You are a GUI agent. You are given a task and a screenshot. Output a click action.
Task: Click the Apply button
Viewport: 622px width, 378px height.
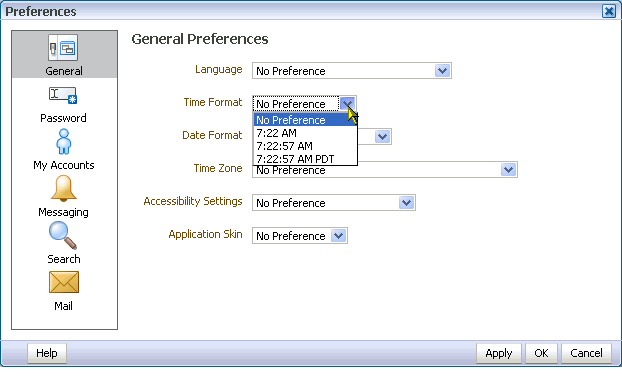(x=499, y=353)
